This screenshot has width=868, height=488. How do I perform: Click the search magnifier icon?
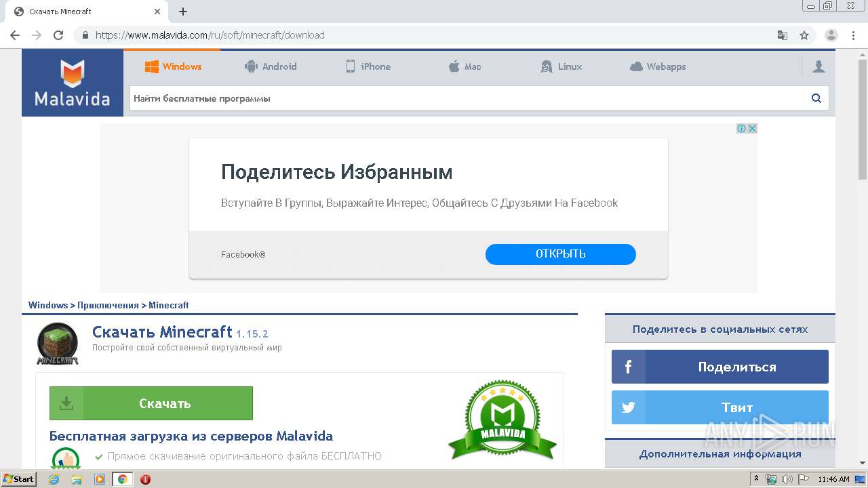click(x=816, y=98)
